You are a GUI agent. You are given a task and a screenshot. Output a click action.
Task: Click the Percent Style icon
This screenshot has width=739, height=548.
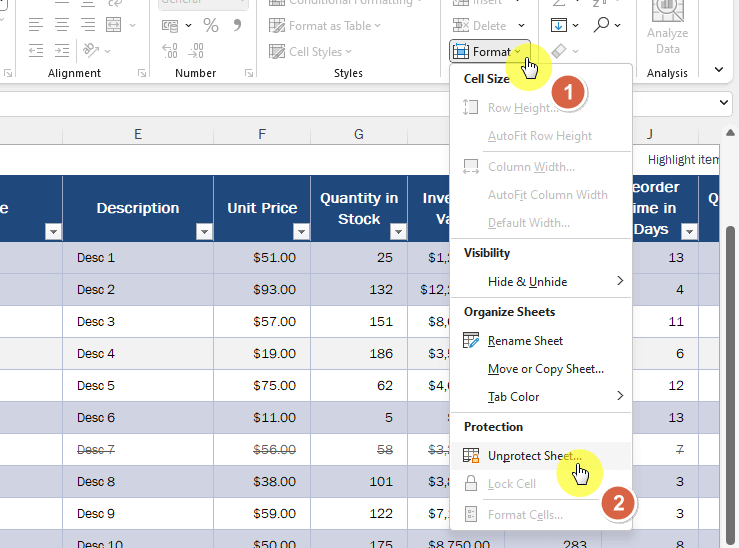point(211,25)
